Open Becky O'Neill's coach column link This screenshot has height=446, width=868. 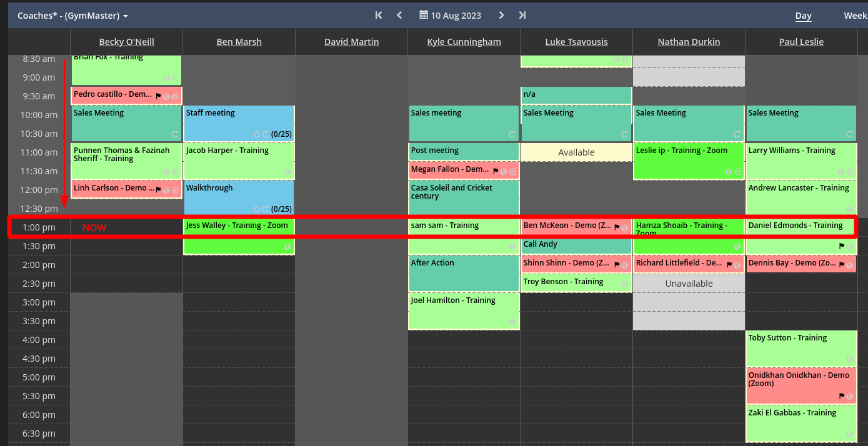pos(126,42)
